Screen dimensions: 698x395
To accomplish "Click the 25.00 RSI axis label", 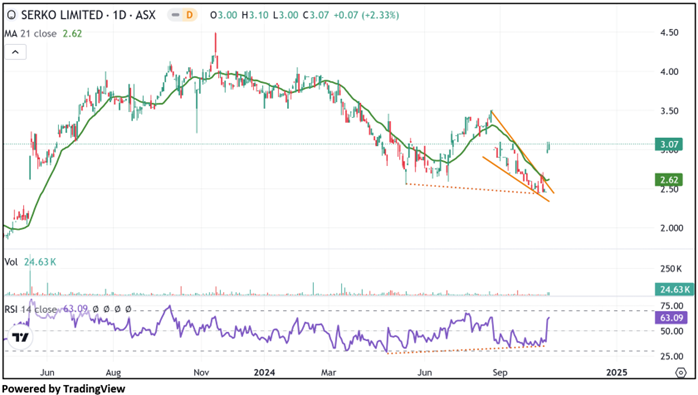I will pyautogui.click(x=671, y=356).
